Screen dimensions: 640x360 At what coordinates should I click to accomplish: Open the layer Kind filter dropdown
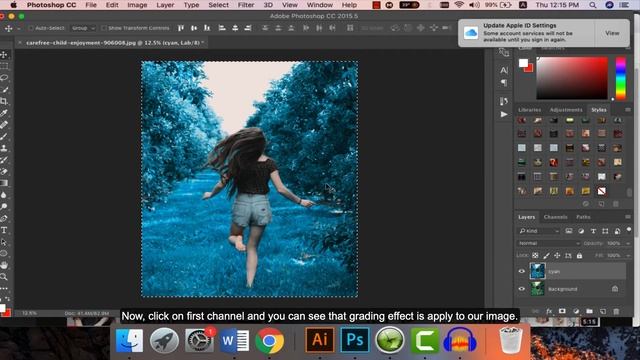(x=539, y=231)
